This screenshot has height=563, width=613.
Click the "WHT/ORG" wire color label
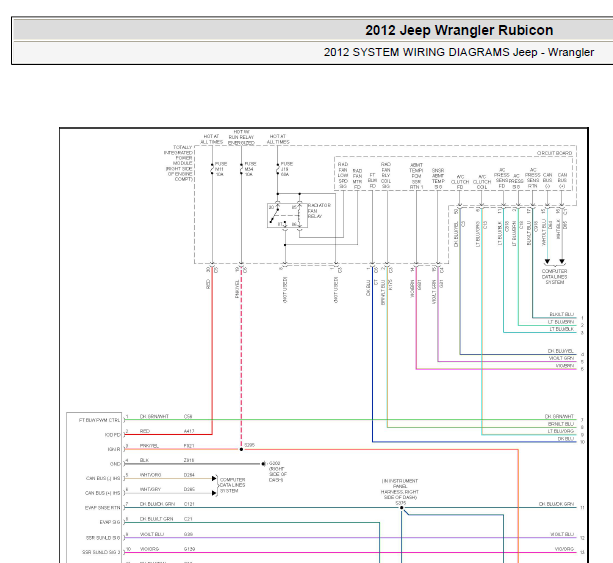pyautogui.click(x=150, y=475)
